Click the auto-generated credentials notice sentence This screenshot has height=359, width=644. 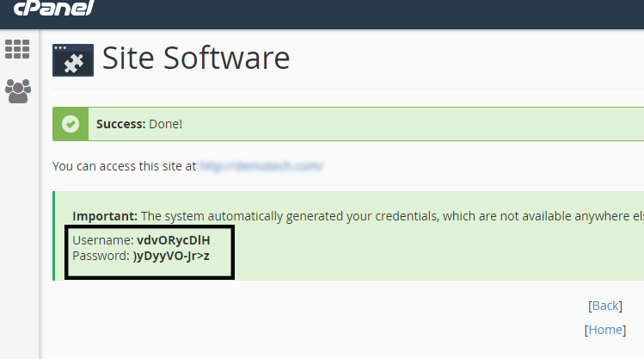[x=387, y=215]
